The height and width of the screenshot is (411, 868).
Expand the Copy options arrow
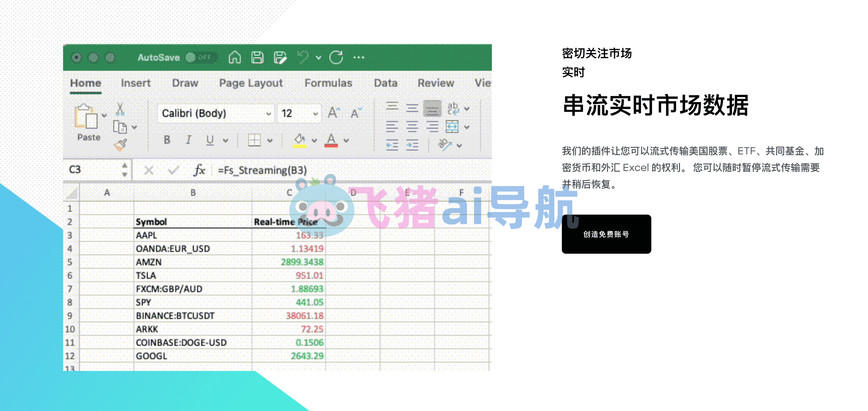(x=134, y=127)
